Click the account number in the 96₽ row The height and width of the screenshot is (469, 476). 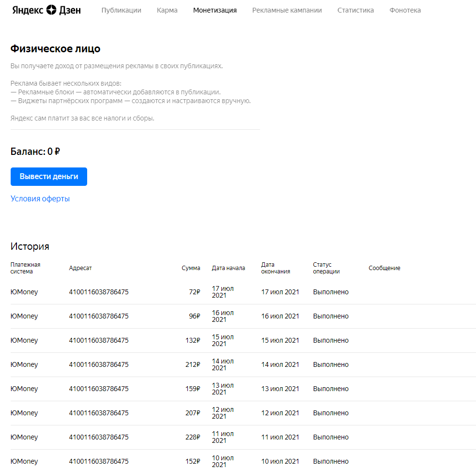(x=99, y=316)
